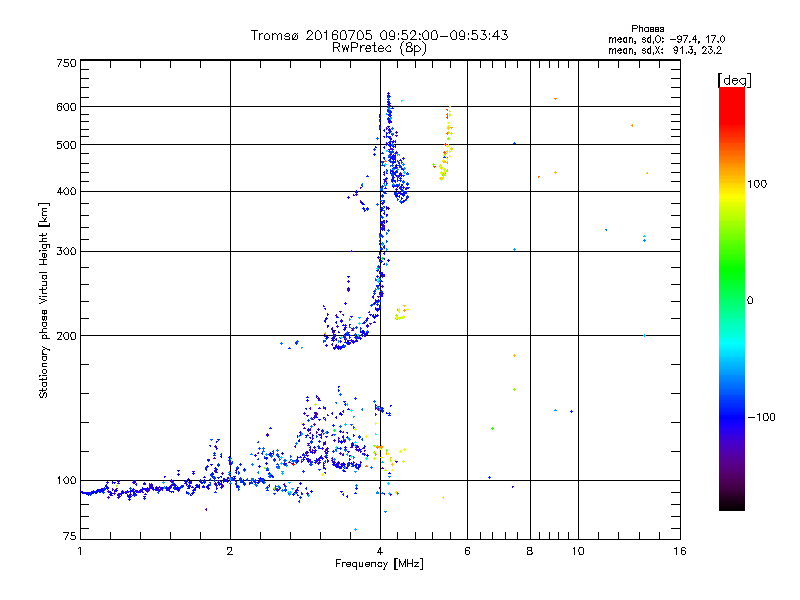Click the x-axis tick label "8"

[530, 551]
